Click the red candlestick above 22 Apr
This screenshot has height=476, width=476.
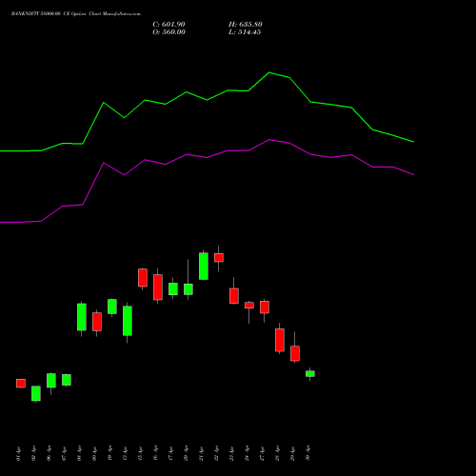(x=219, y=258)
